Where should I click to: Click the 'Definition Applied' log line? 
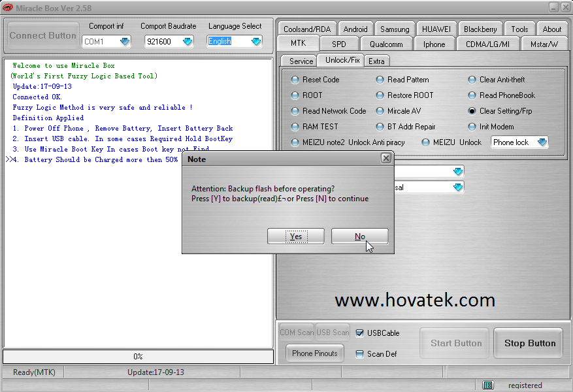click(x=48, y=118)
